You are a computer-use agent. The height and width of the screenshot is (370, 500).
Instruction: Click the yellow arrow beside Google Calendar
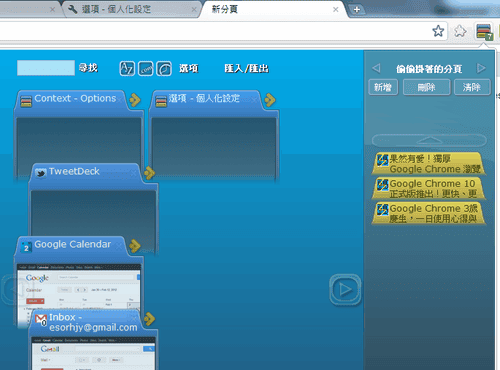(135, 246)
